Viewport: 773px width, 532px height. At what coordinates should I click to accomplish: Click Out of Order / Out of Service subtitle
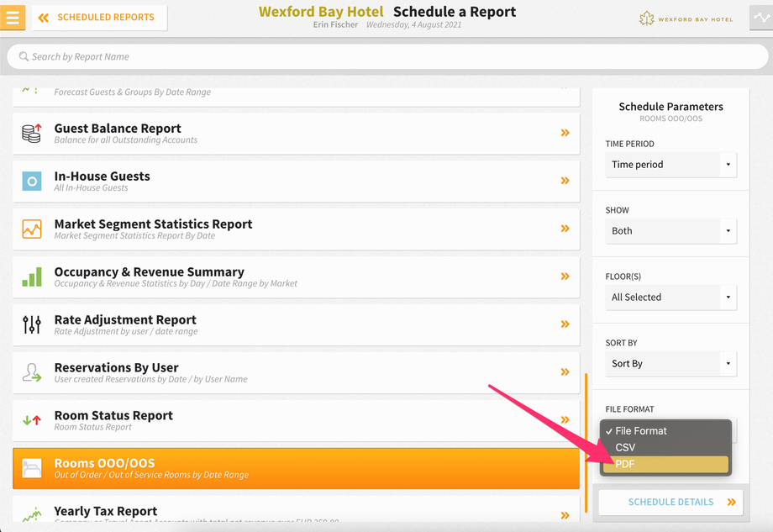coord(151,475)
